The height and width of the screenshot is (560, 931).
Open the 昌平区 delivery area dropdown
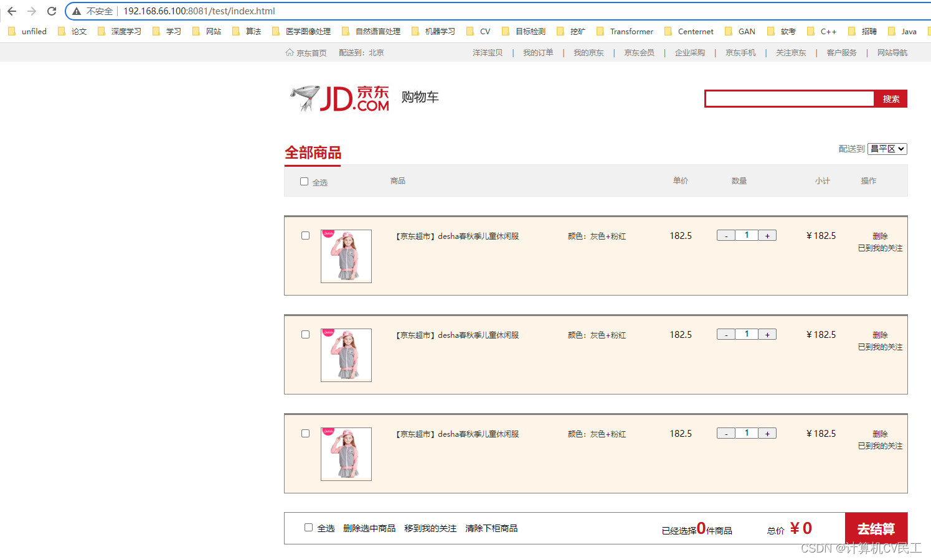click(887, 149)
